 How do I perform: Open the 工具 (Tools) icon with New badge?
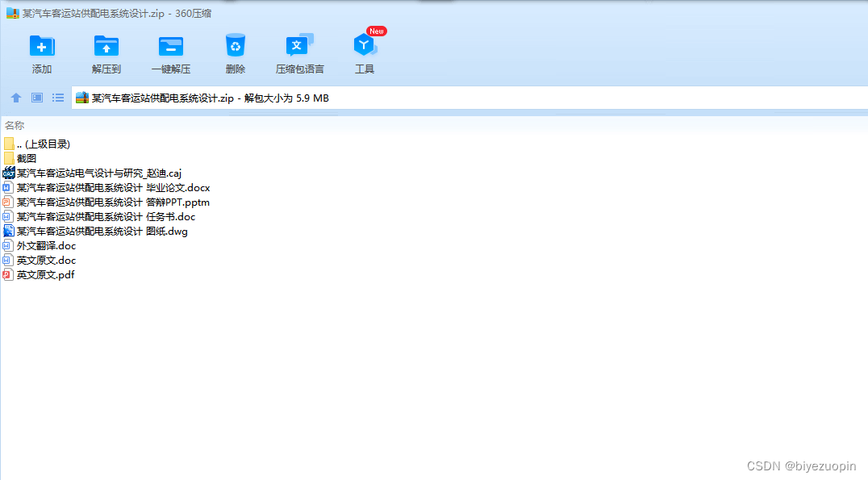(x=365, y=45)
